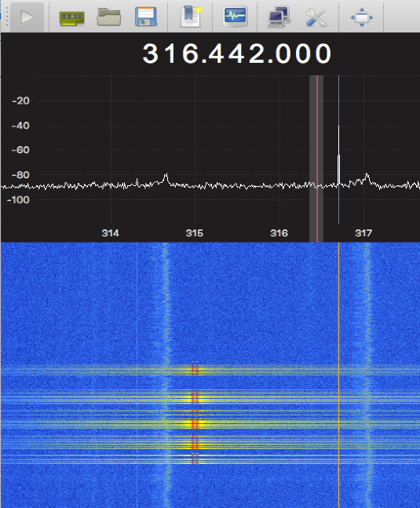This screenshot has height=508, width=420.
Task: Click the tall signal spike left of 317
Action: tap(338, 149)
